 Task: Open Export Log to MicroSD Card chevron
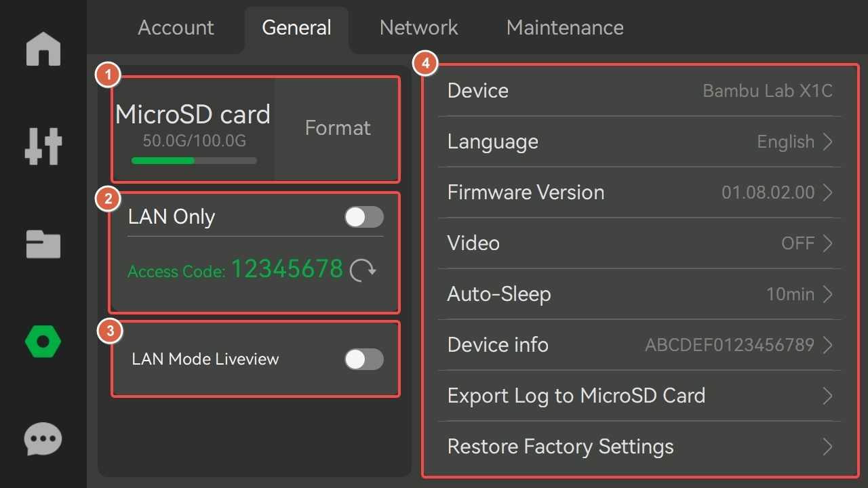coord(827,396)
